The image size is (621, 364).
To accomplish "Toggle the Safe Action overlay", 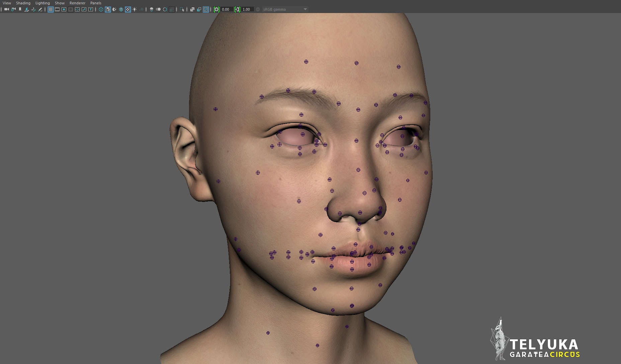I will [x=84, y=9].
